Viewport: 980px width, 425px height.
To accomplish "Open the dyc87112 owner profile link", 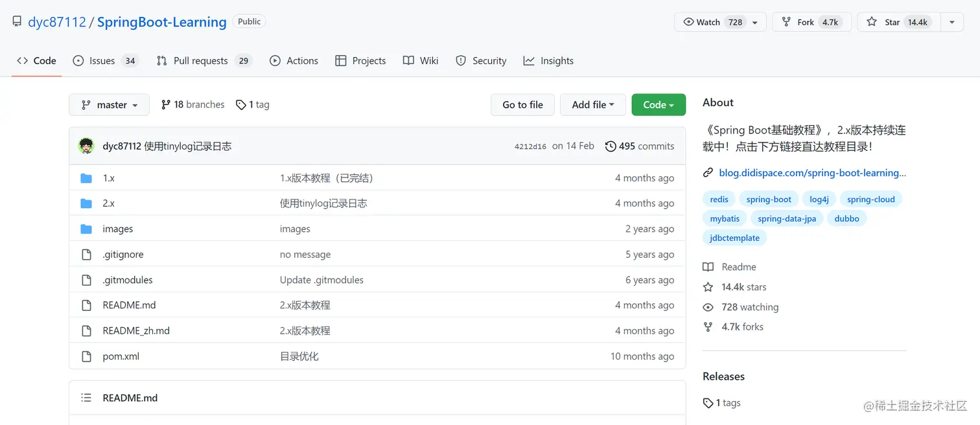I will 57,22.
